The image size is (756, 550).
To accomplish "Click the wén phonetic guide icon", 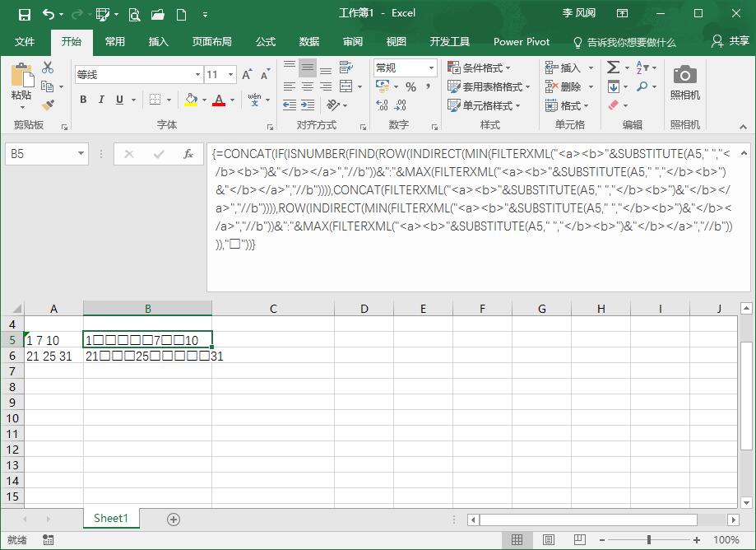I will [254, 100].
